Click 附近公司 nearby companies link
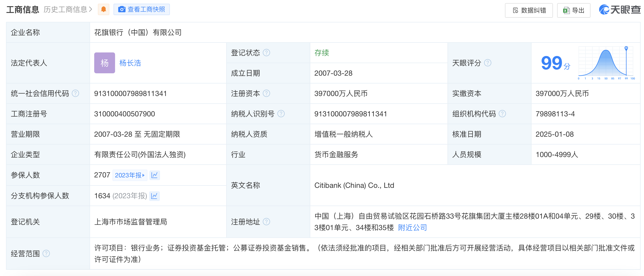The height and width of the screenshot is (276, 644). (412, 227)
